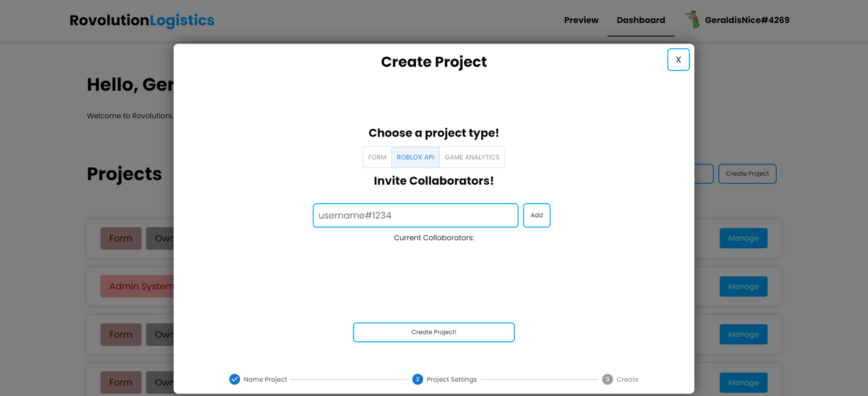Select the GAME ANALYTICS project type
868x396 pixels.
tap(471, 157)
